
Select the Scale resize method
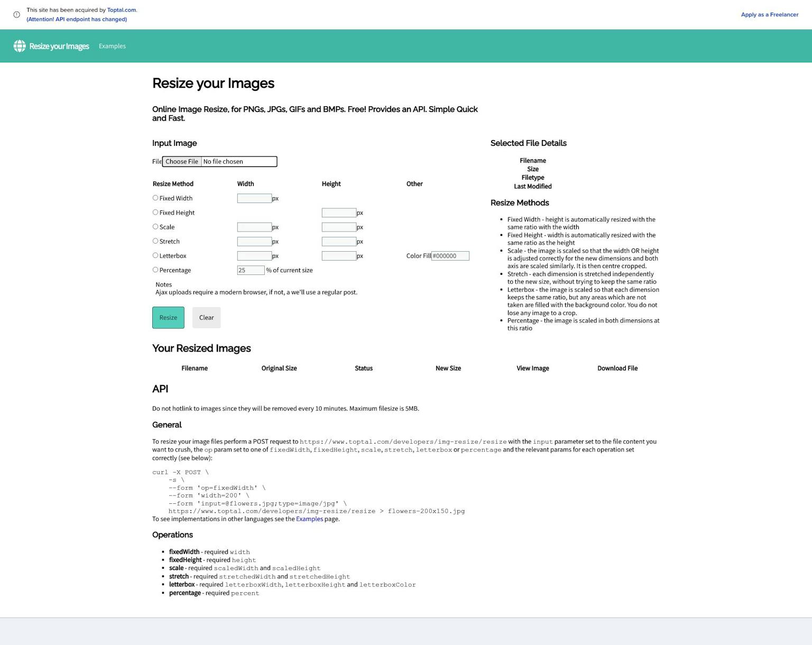point(155,226)
